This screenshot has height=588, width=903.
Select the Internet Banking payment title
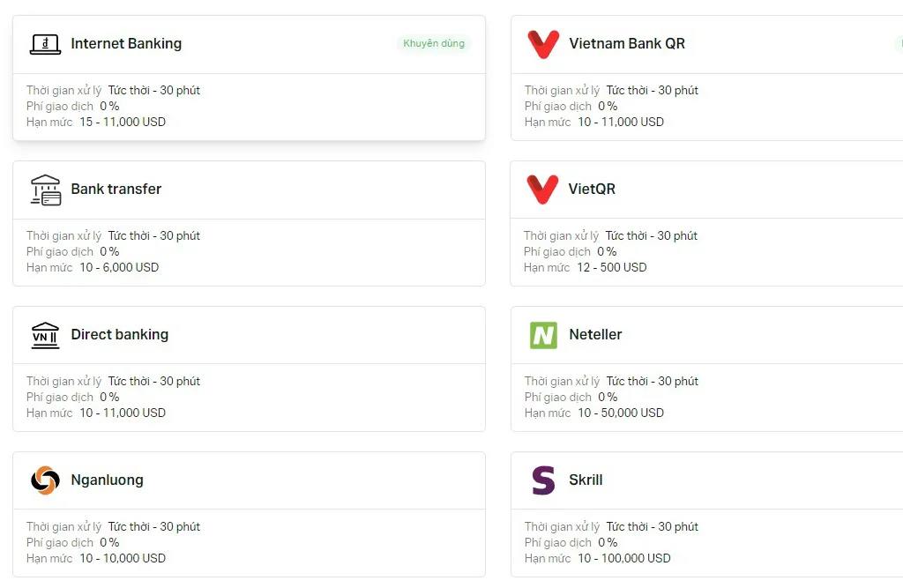pos(126,44)
